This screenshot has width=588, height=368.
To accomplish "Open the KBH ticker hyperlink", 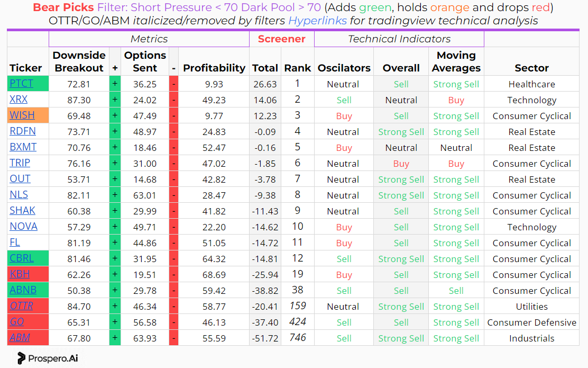I will pos(20,274).
